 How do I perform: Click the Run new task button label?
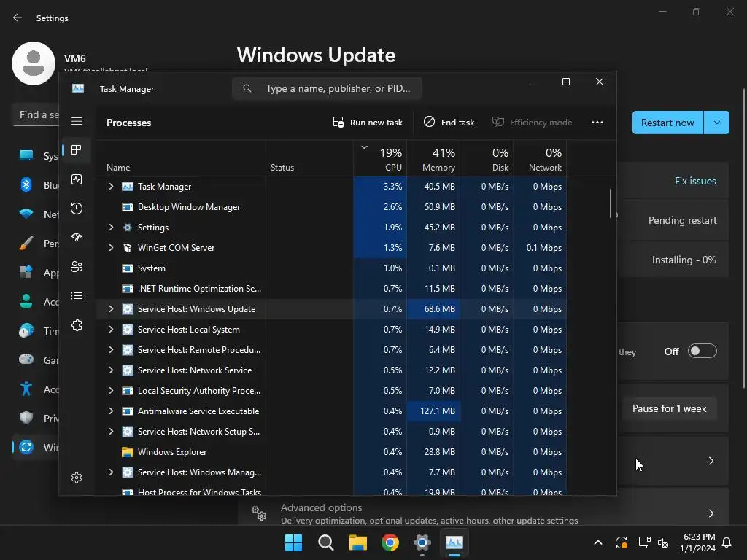click(x=376, y=122)
